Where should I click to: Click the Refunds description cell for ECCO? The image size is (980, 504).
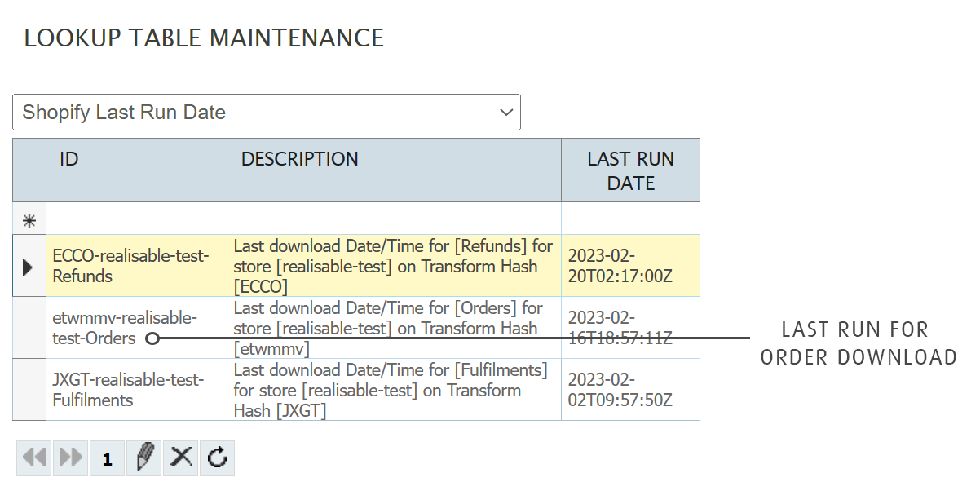[394, 267]
